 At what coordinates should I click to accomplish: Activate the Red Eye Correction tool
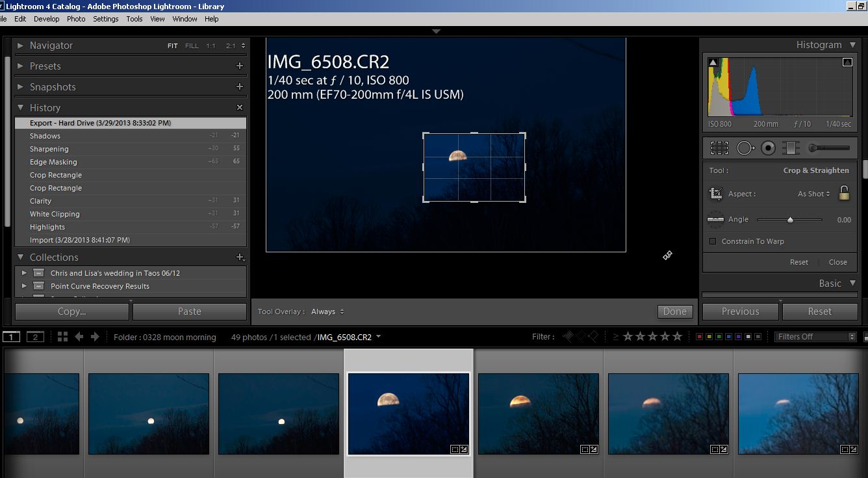click(x=768, y=148)
